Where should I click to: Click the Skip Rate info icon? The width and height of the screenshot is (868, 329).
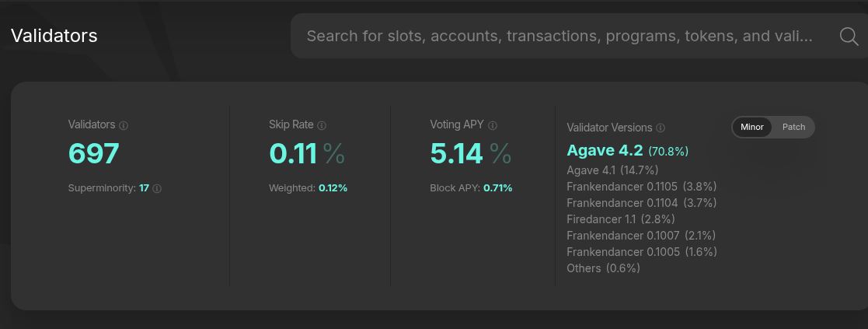click(322, 126)
